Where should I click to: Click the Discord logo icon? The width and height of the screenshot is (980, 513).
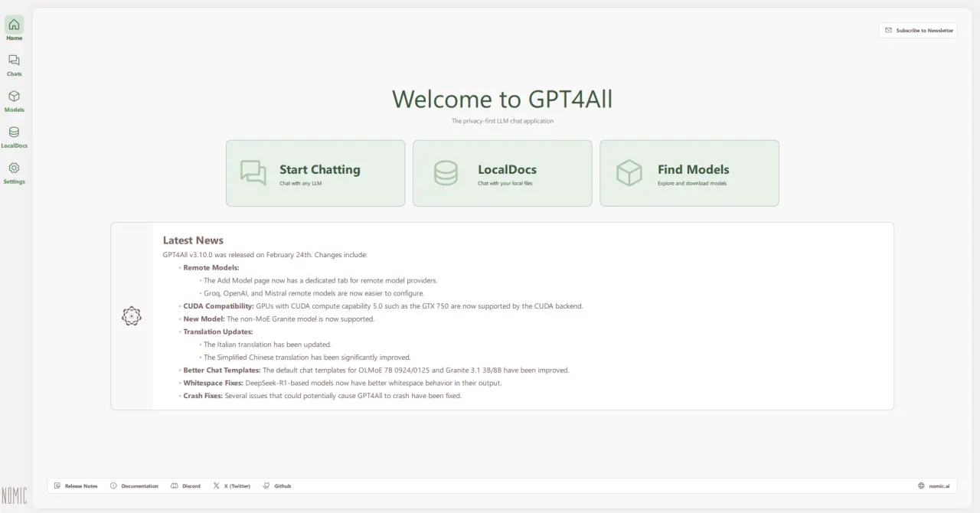(175, 486)
